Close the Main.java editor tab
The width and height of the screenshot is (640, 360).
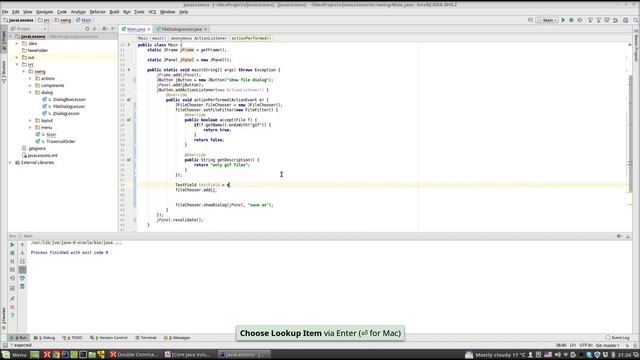[x=149, y=29]
